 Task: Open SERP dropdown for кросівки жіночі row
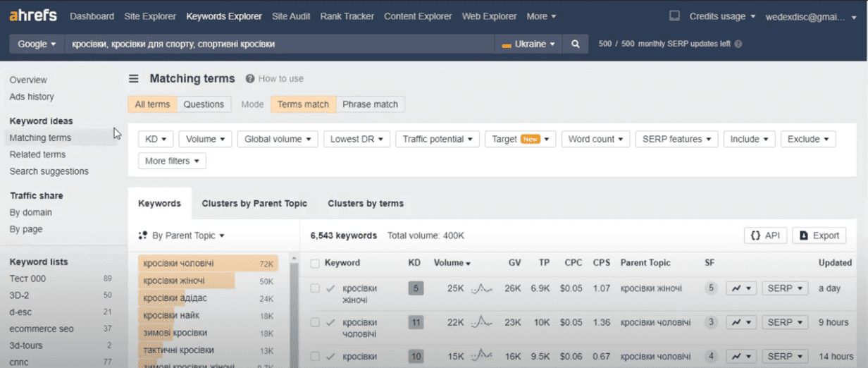[x=785, y=288]
